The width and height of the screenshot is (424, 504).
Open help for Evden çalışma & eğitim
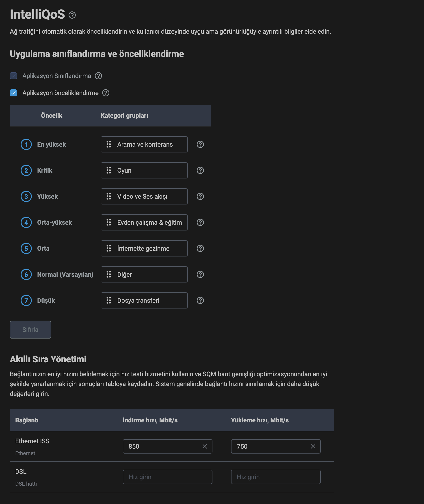pyautogui.click(x=200, y=222)
